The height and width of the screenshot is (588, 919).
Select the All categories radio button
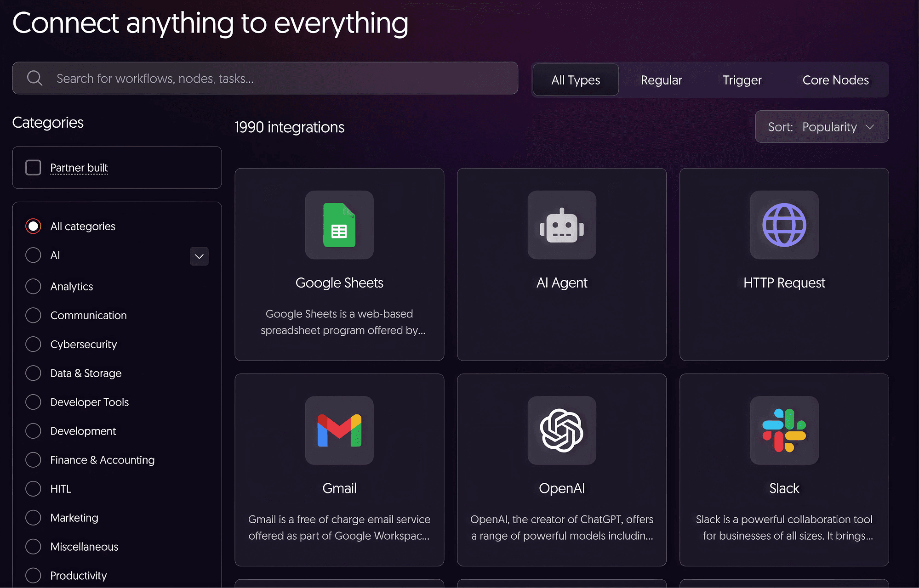tap(33, 226)
